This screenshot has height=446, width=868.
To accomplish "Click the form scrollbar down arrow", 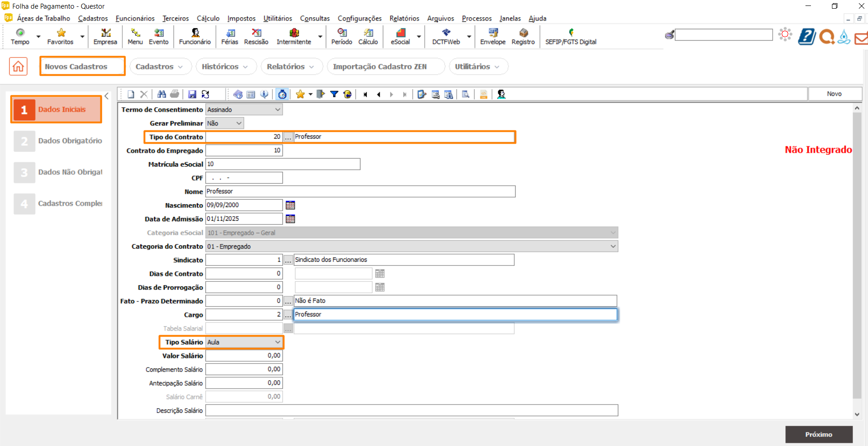I will point(857,414).
